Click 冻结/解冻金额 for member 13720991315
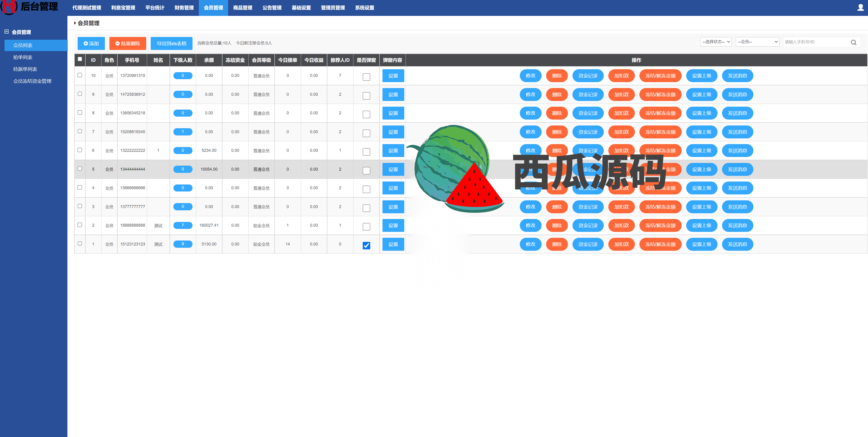The image size is (868, 437). click(661, 76)
